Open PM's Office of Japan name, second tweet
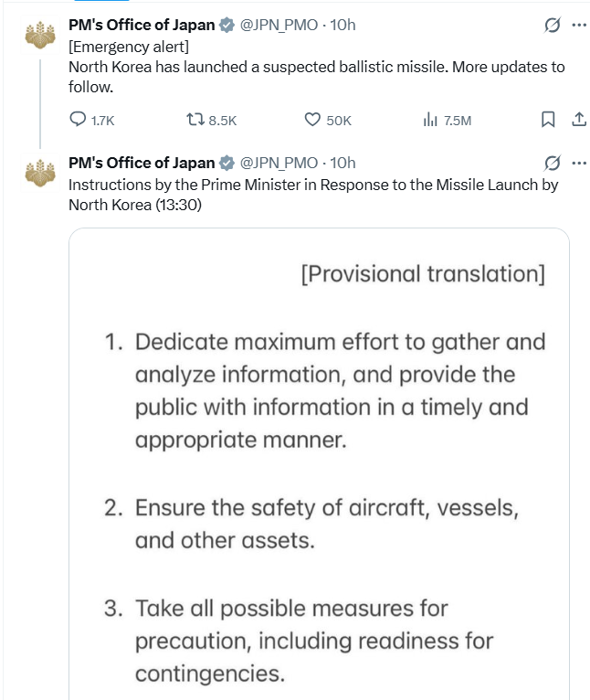The width and height of the screenshot is (590, 700). 142,163
